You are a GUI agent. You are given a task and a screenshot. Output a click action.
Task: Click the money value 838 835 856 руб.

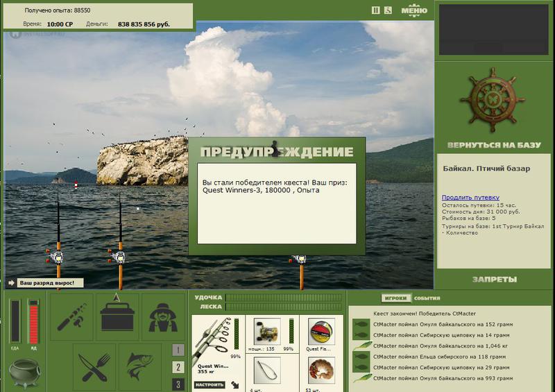[x=144, y=24]
